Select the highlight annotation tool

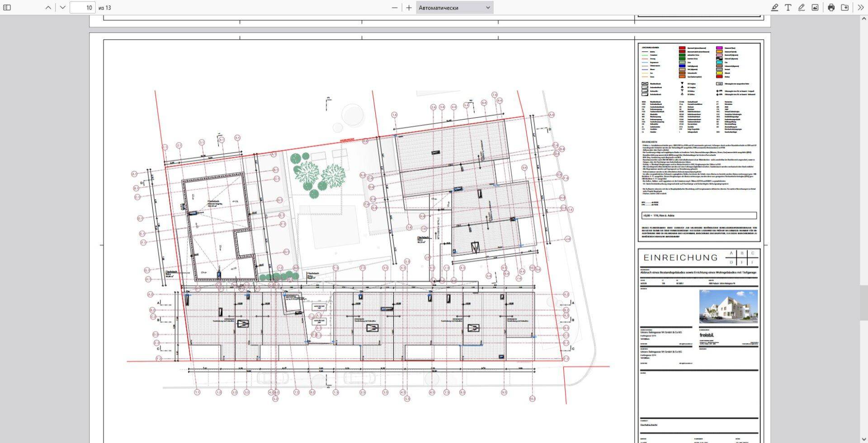pos(774,8)
